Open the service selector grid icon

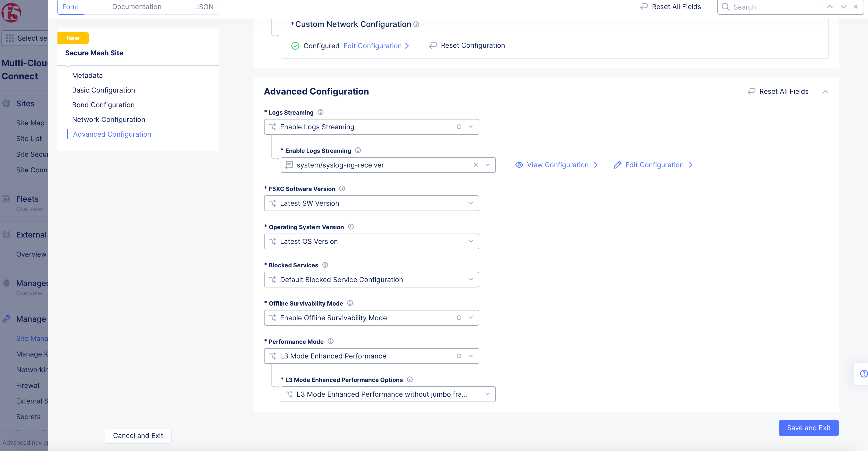[10, 38]
